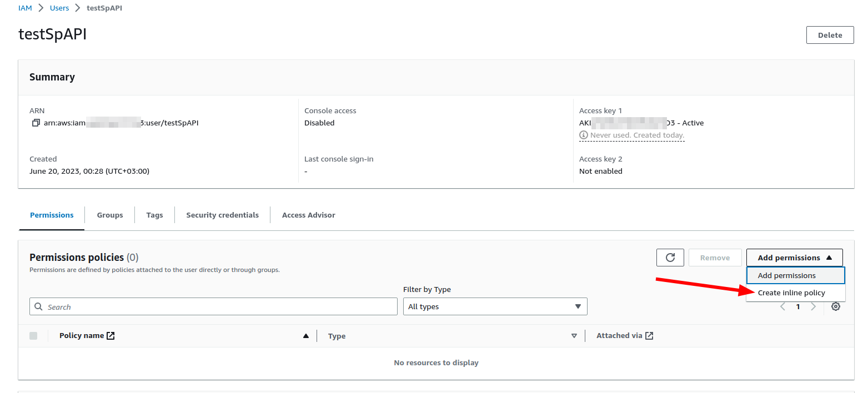The height and width of the screenshot is (393, 868).
Task: Click the Attached via external link icon
Action: pos(649,335)
